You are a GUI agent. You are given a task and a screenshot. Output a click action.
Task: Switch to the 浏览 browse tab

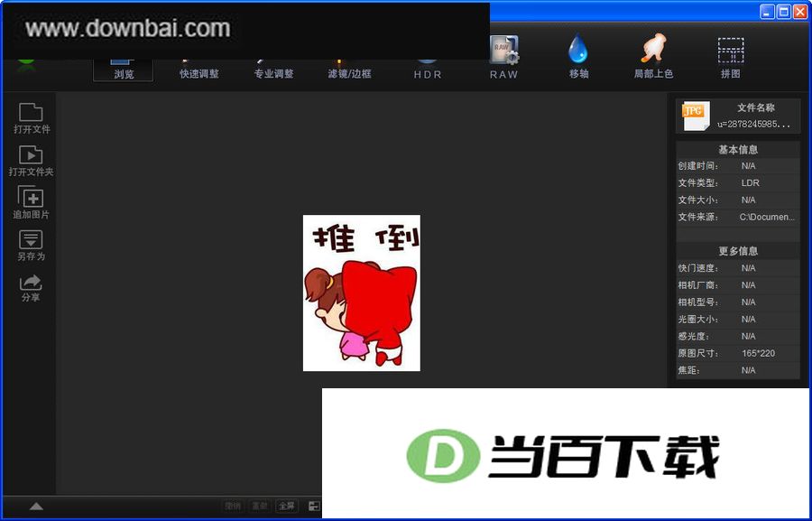(124, 70)
